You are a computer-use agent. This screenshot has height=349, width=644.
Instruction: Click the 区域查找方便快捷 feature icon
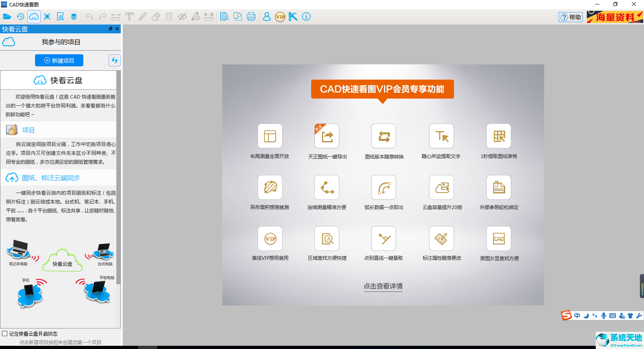coord(327,238)
